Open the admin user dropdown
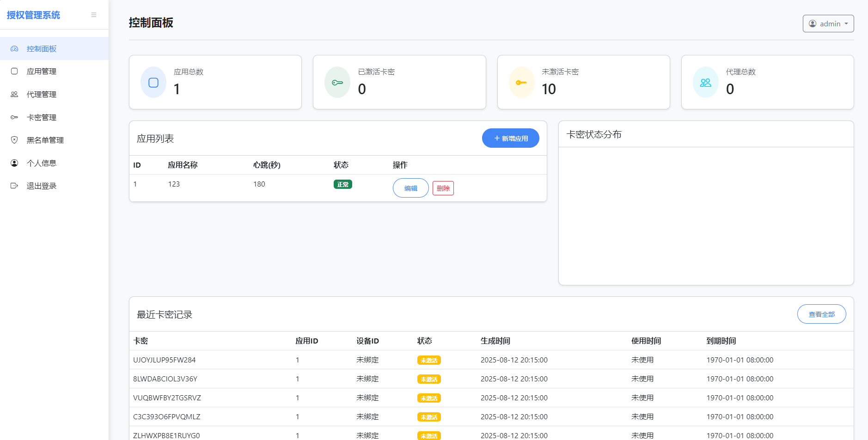The image size is (868, 440). [828, 24]
